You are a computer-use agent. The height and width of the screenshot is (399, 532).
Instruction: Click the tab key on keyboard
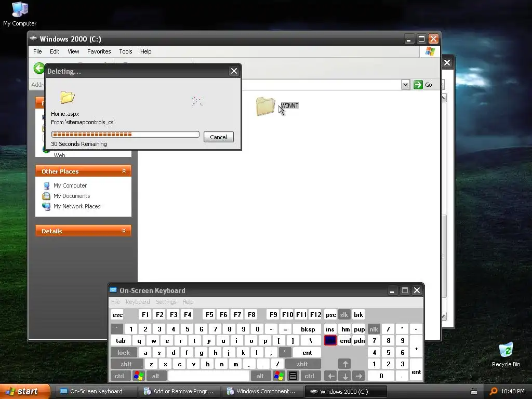pyautogui.click(x=121, y=341)
